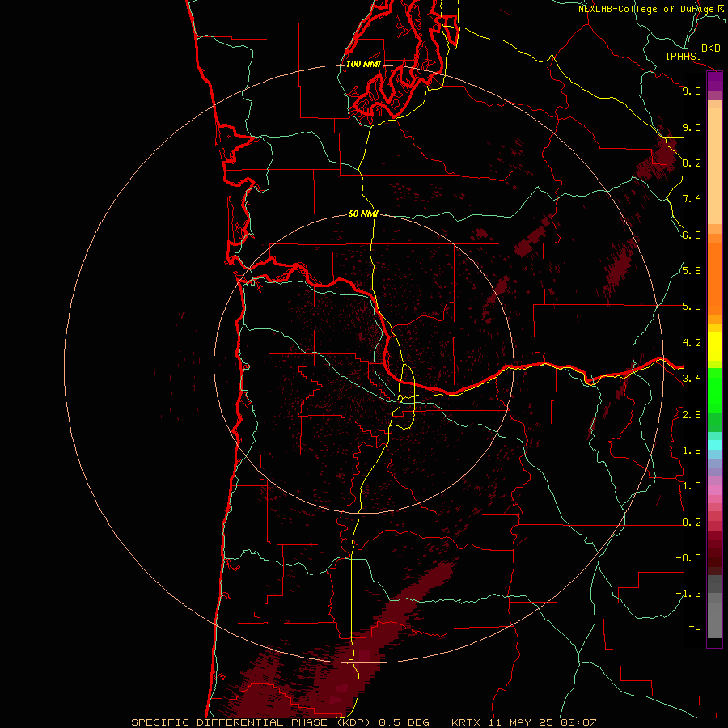Pick the cyan band on the color bar

714,445
